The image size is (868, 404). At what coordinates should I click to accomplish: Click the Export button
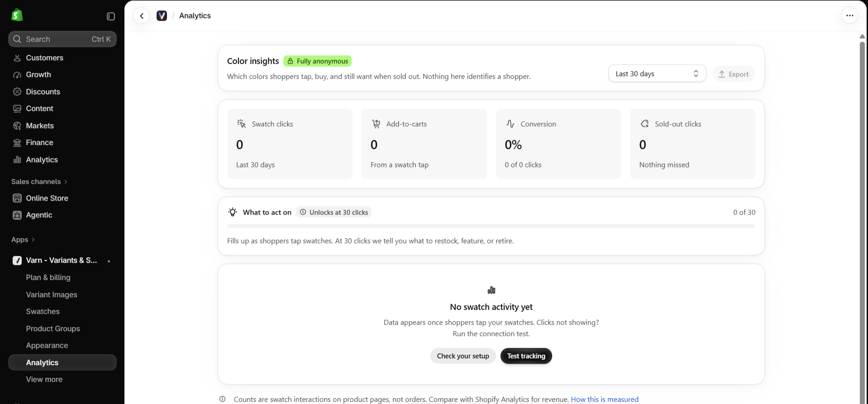(734, 74)
